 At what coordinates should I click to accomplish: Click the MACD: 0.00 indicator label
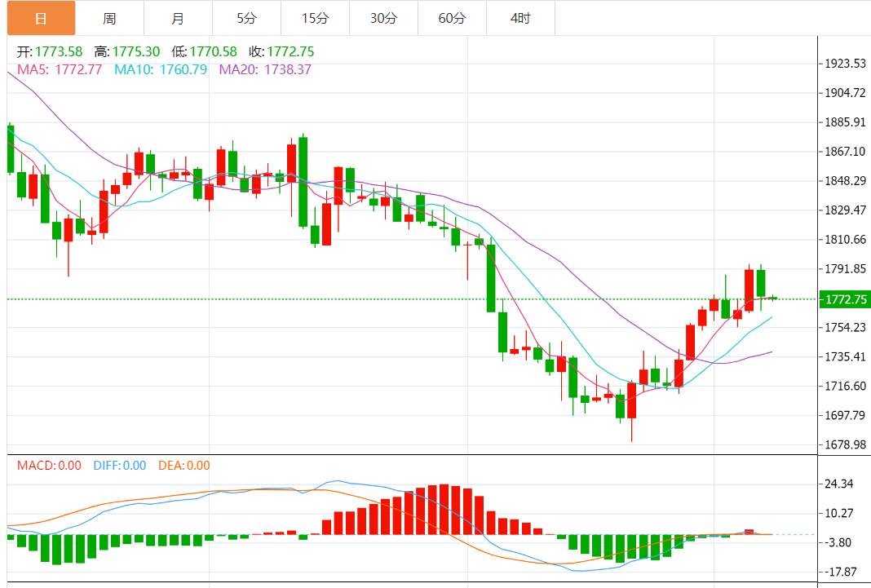point(49,466)
